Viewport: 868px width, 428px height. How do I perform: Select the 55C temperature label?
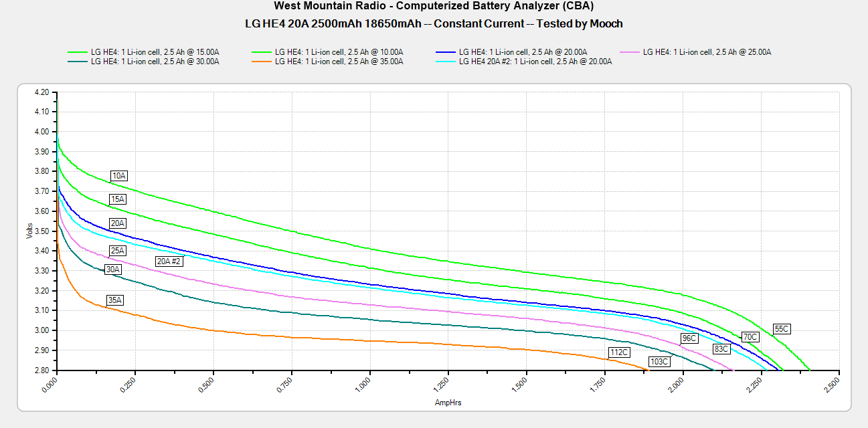click(781, 329)
